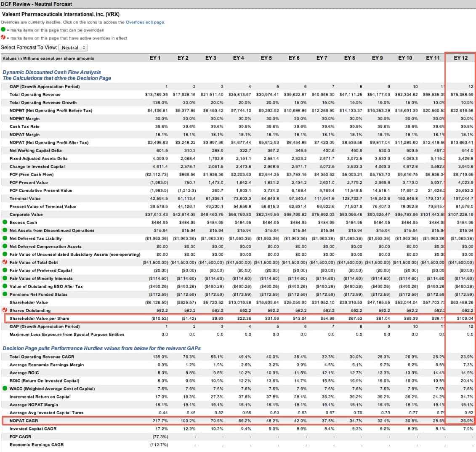Click the Dynamic Discounted Cash Flow Analysis heading

click(52, 72)
